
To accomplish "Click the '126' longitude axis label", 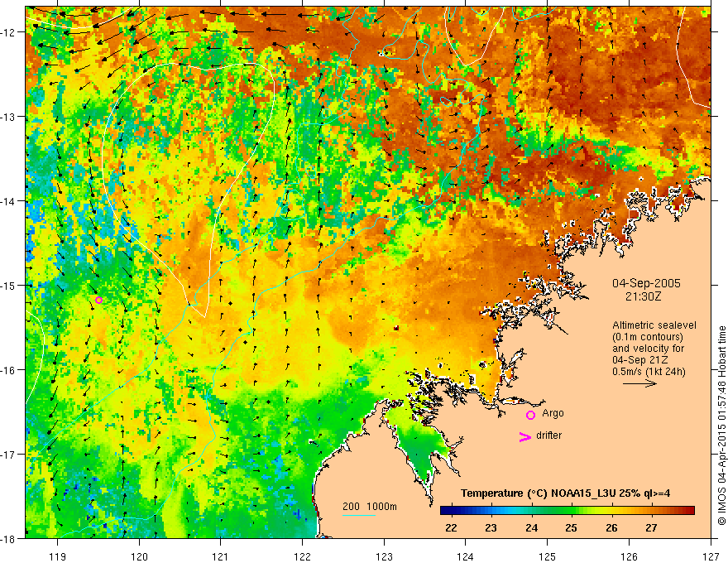I will 629,556.
